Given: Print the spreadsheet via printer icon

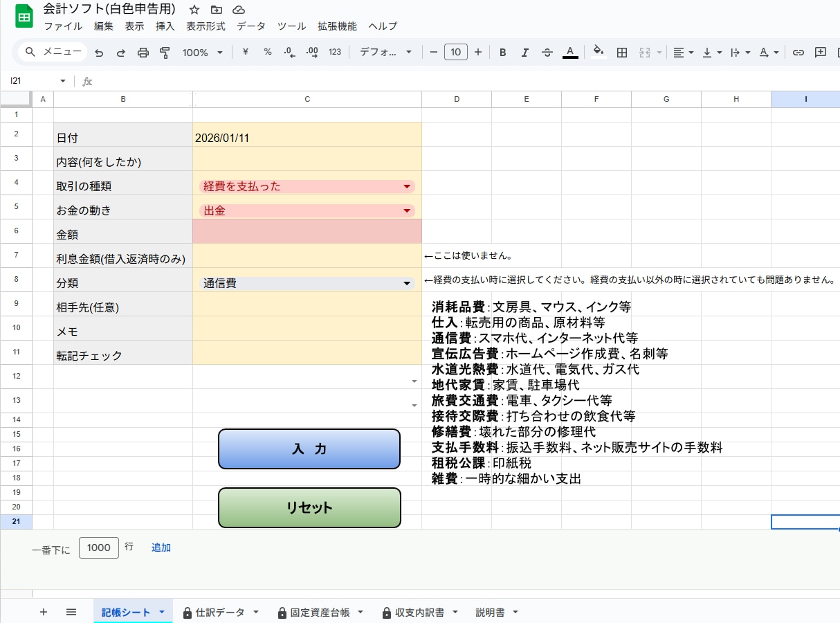Looking at the screenshot, I should (x=143, y=52).
